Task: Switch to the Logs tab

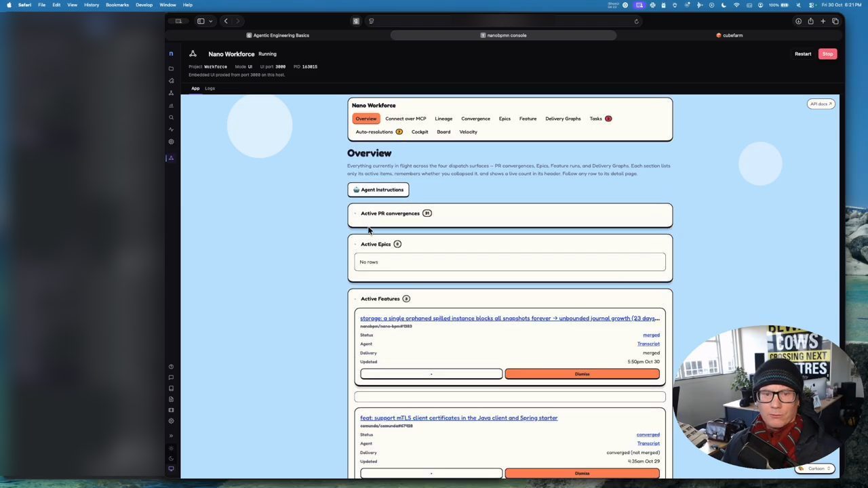Action: (x=210, y=88)
